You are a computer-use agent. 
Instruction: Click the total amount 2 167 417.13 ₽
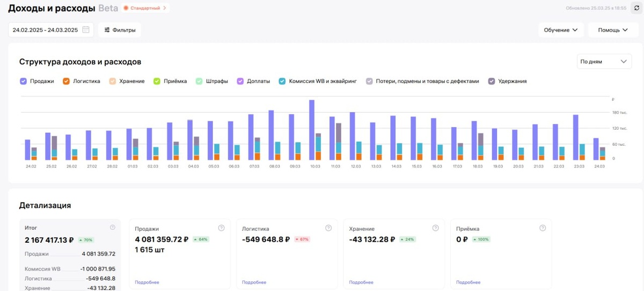tap(49, 240)
